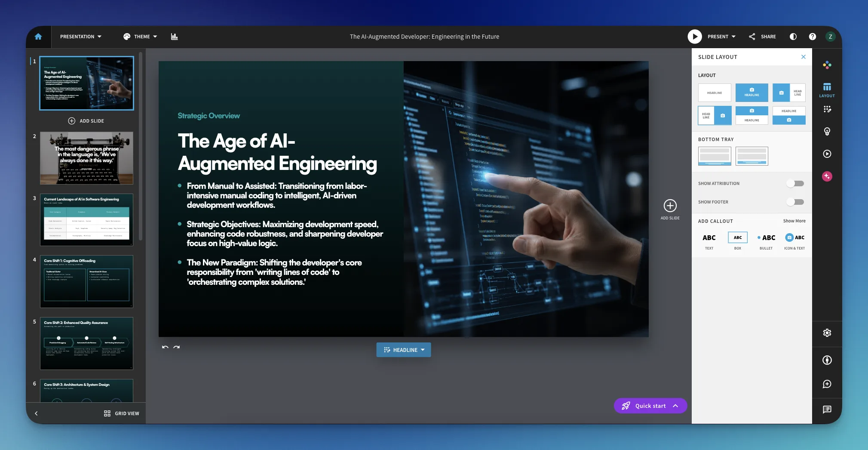Enable the Show Attribution switch
Viewport: 868px width, 450px height.
(795, 183)
